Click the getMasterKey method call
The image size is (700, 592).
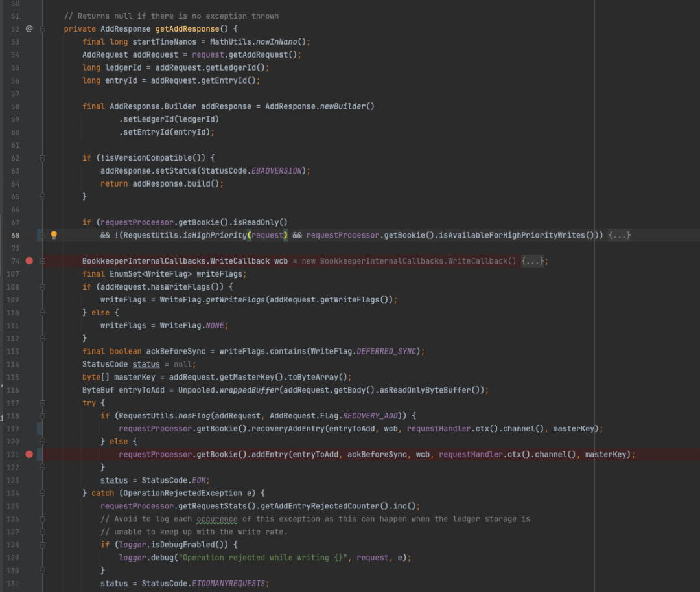coord(247,378)
